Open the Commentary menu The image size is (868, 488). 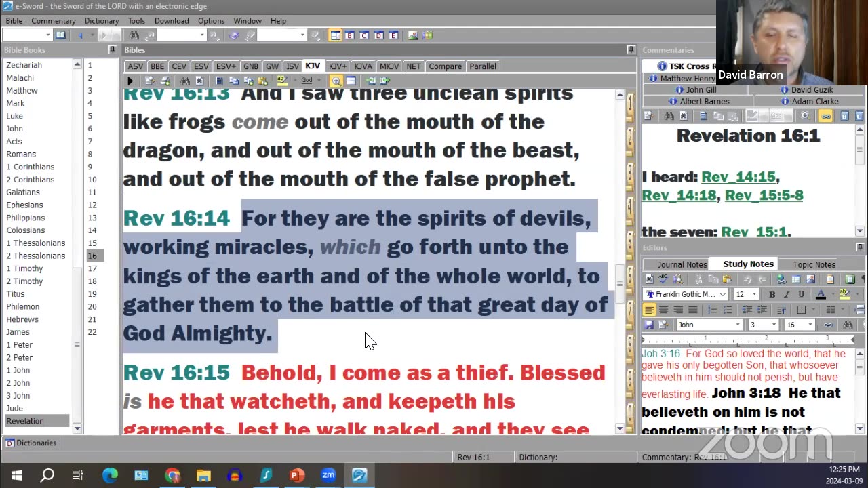click(53, 21)
